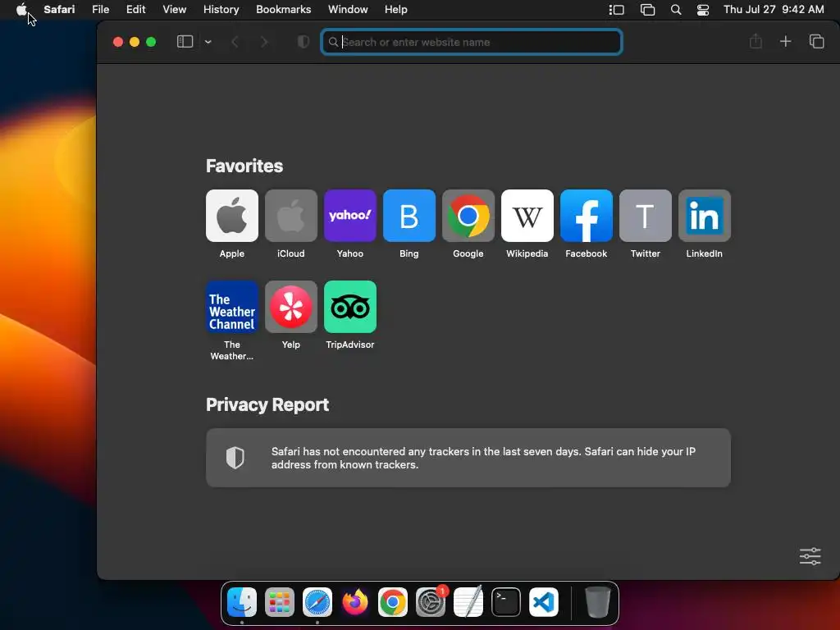
Task: Go forward with the forward arrow
Action: (x=263, y=42)
